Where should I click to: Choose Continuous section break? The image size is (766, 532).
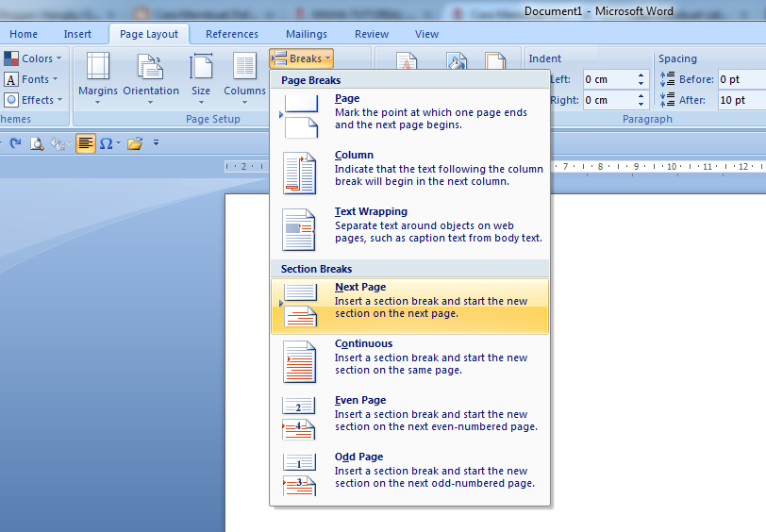(409, 362)
